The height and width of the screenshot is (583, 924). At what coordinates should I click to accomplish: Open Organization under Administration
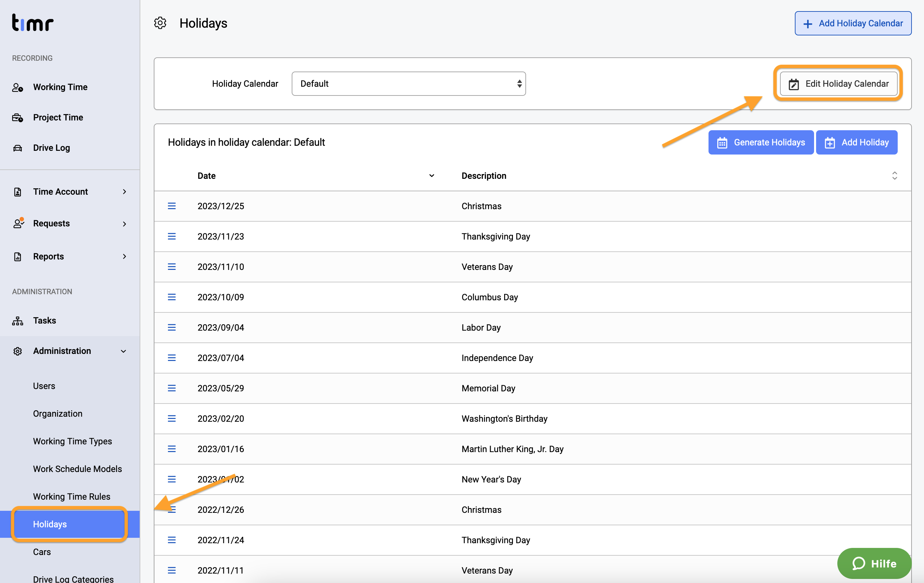click(58, 414)
